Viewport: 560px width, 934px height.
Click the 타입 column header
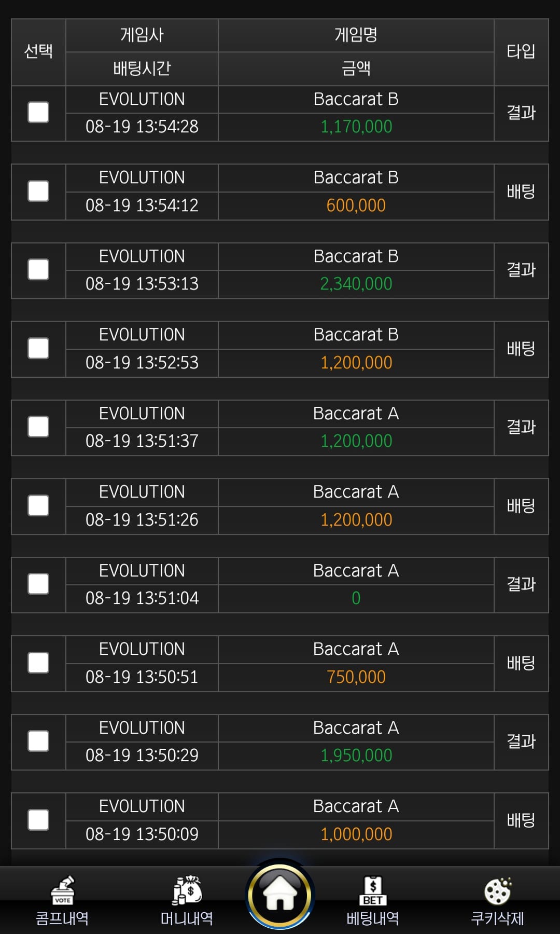point(521,51)
